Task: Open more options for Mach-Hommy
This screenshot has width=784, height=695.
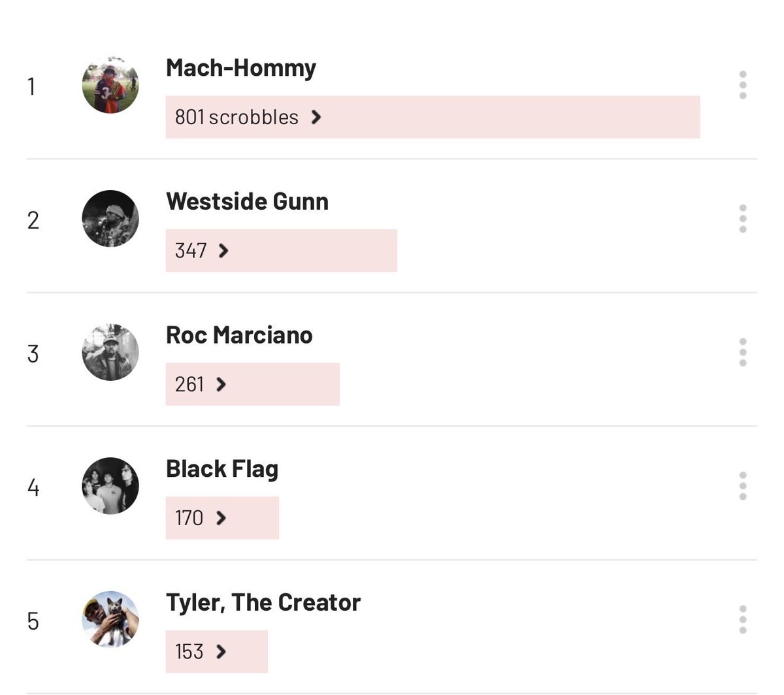Action: [743, 86]
